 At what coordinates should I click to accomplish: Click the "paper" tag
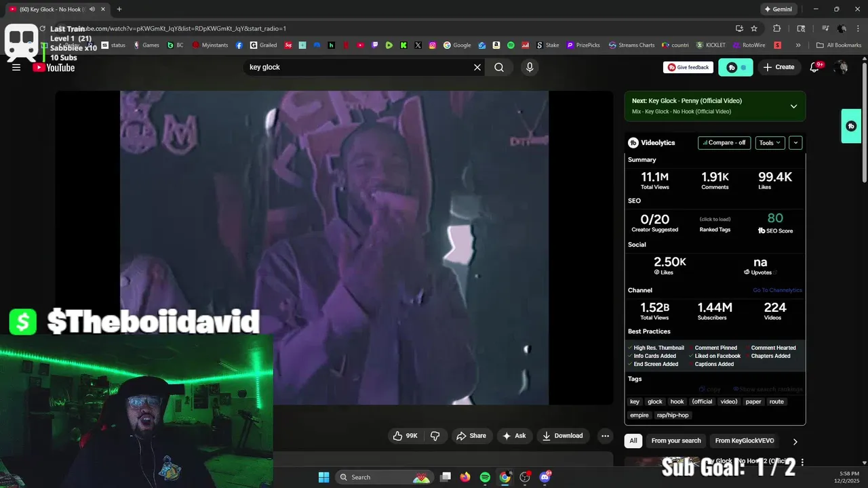(x=753, y=401)
